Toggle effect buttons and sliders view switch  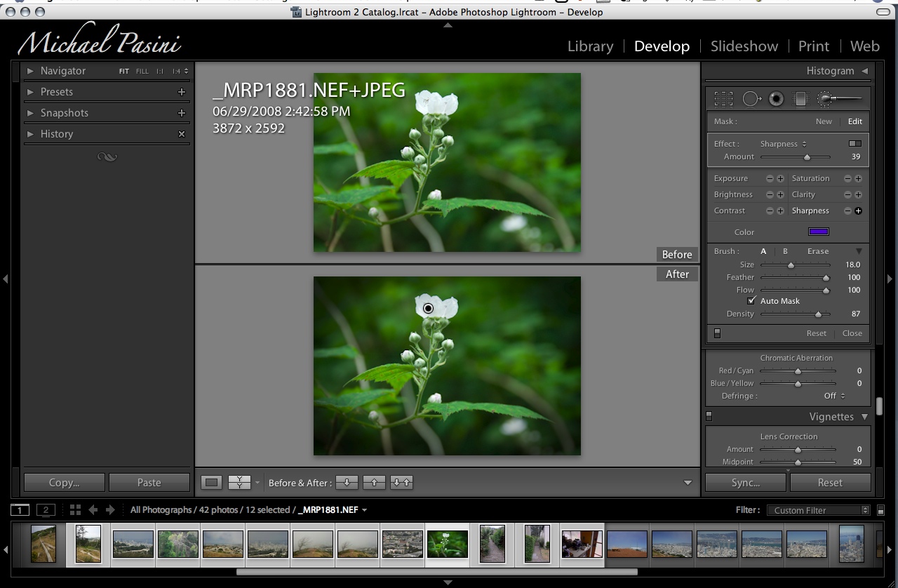[855, 144]
